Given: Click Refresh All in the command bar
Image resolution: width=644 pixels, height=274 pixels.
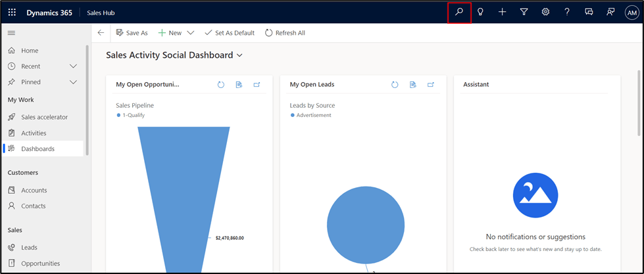Looking at the screenshot, I should 284,33.
